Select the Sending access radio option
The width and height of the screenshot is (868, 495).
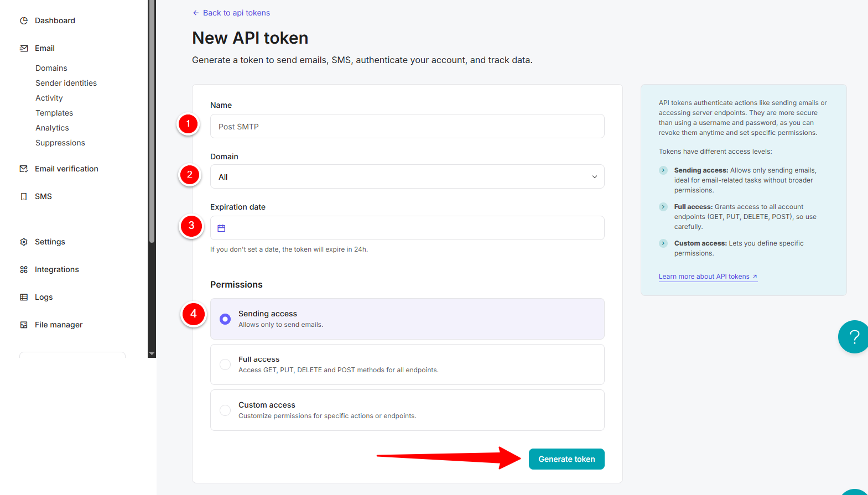(225, 319)
